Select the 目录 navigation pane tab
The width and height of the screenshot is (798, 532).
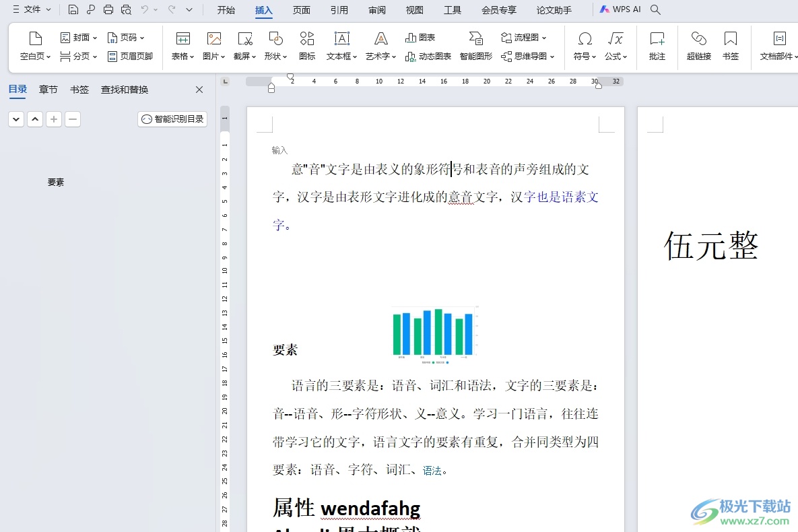[x=18, y=89]
